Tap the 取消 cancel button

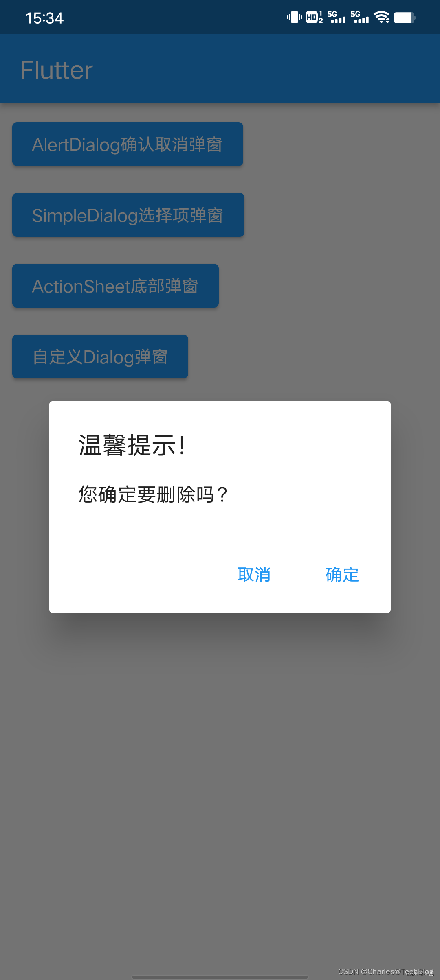pos(254,575)
